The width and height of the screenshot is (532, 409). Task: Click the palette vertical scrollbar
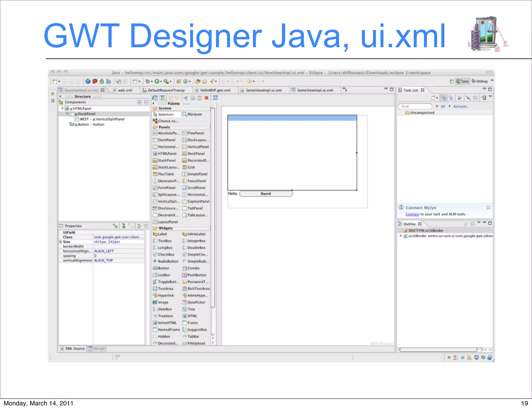213,208
